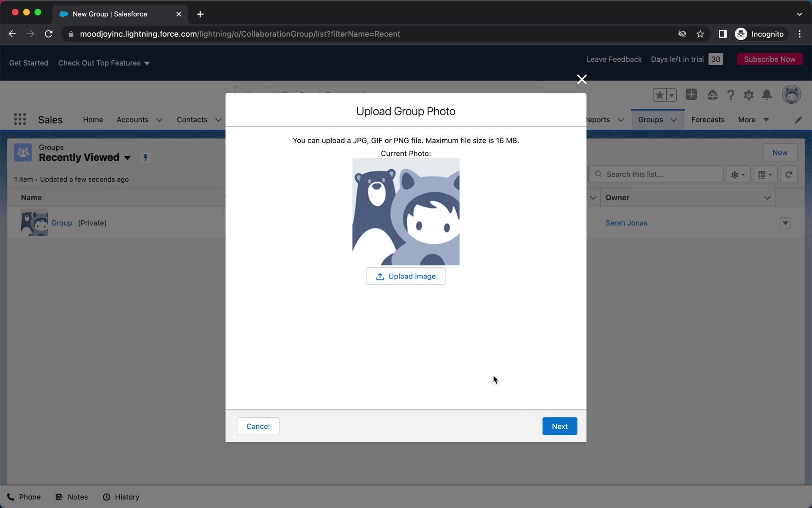Viewport: 812px width, 508px height.
Task: Open the Favorites star icon
Action: click(659, 95)
